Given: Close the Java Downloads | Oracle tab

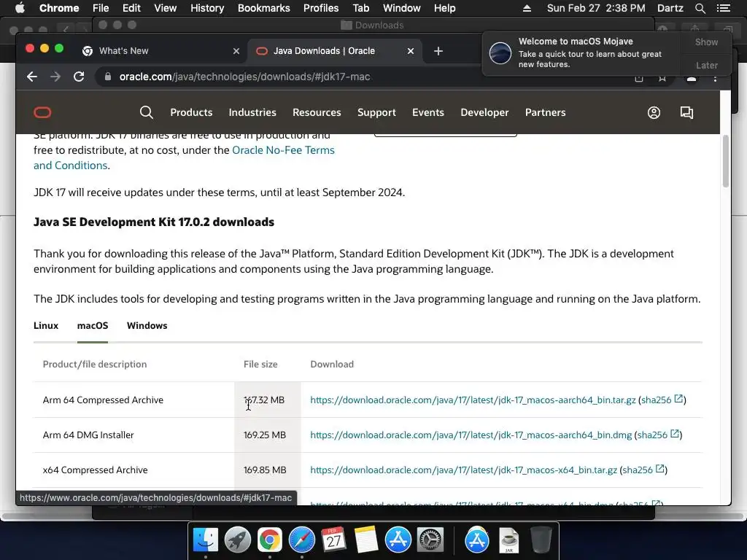Looking at the screenshot, I should pos(411,51).
